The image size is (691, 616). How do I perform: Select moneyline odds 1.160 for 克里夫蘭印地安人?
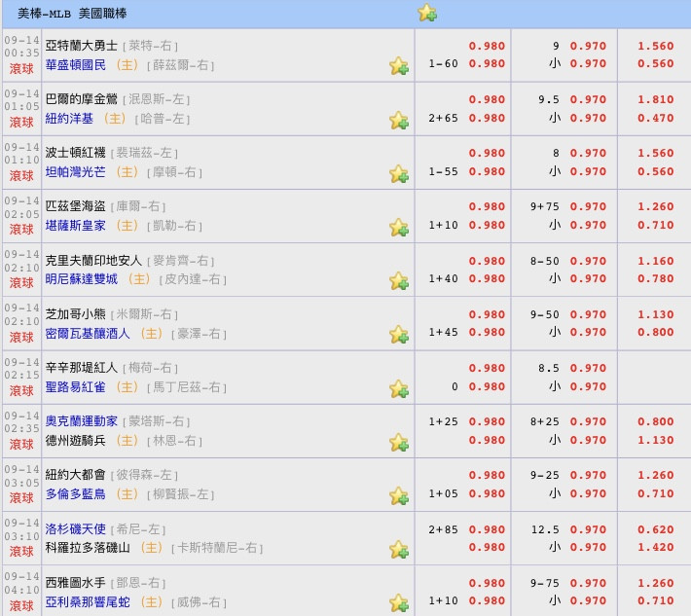[655, 261]
